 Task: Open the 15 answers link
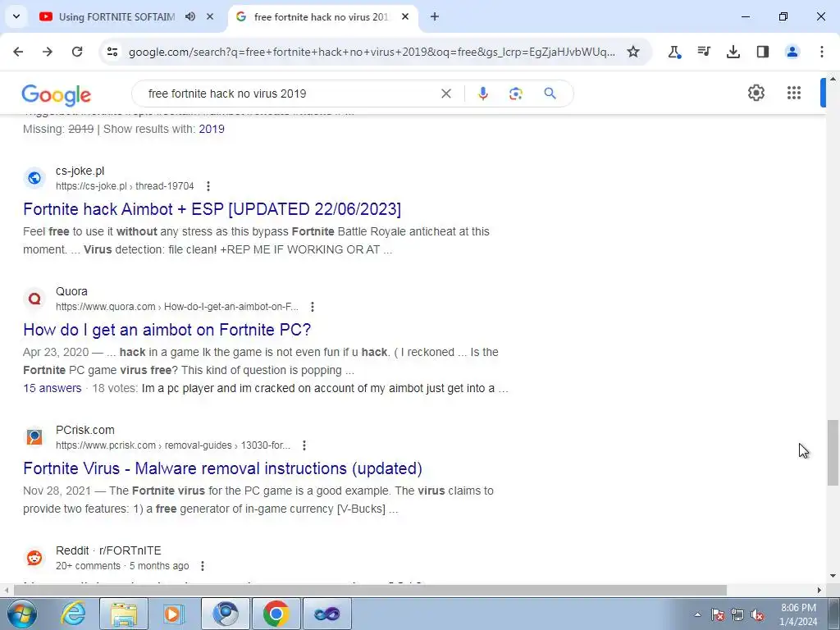[52, 388]
